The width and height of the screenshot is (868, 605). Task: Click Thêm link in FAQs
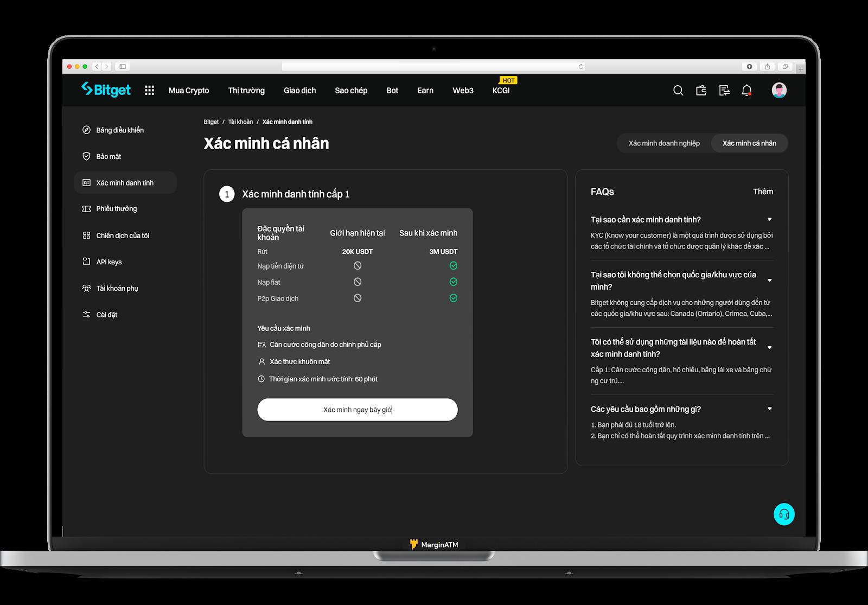pyautogui.click(x=763, y=192)
